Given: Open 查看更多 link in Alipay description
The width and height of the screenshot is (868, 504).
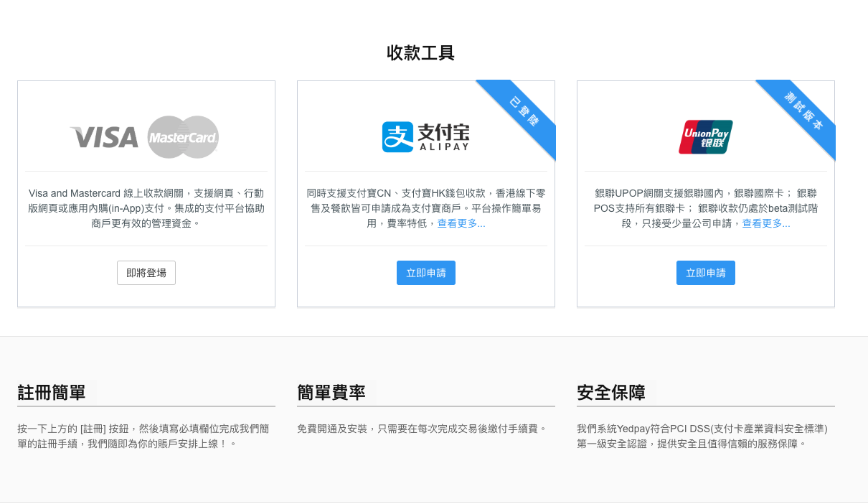Looking at the screenshot, I should pyautogui.click(x=461, y=223).
